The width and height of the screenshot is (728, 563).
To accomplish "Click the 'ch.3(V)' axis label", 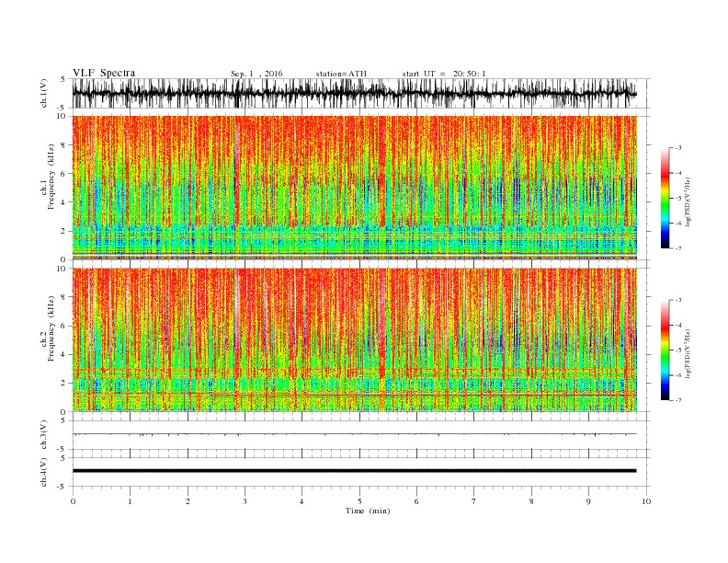I will point(44,435).
